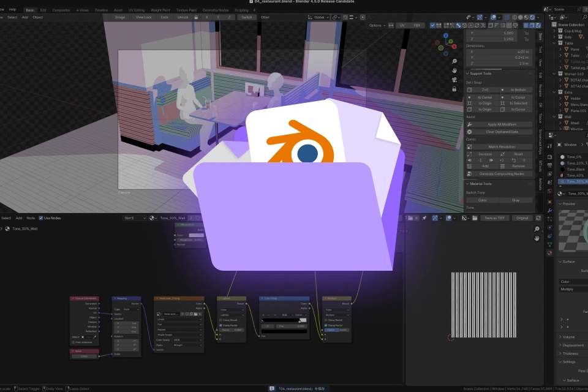Image resolution: width=588 pixels, height=392 pixels.
Task: Pin the image with the pin icon
Action: click(x=424, y=218)
